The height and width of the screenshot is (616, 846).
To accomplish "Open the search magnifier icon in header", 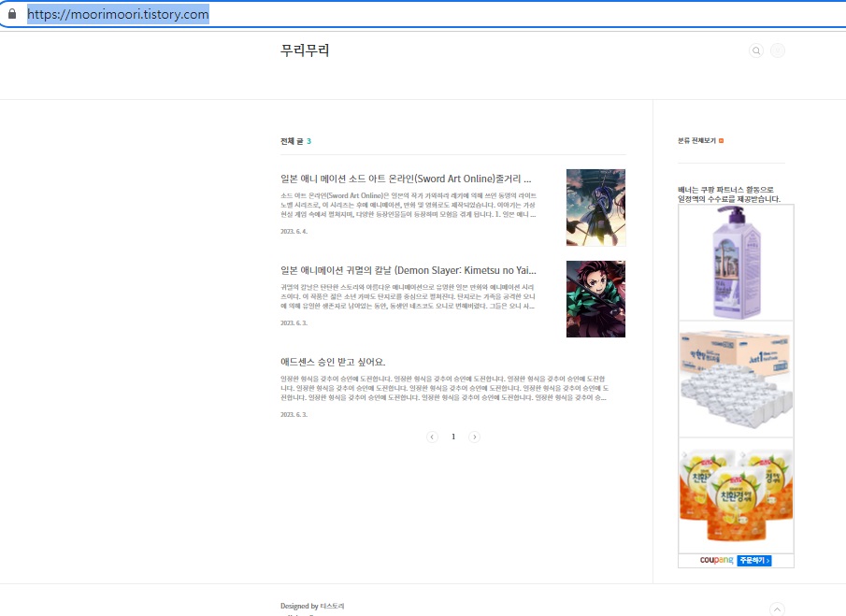I will coord(756,50).
